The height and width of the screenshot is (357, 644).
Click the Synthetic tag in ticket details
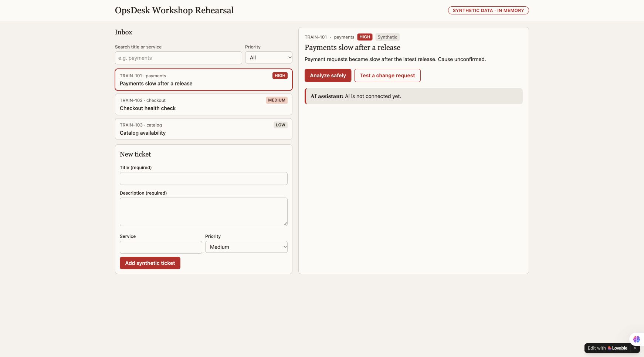[387, 37]
